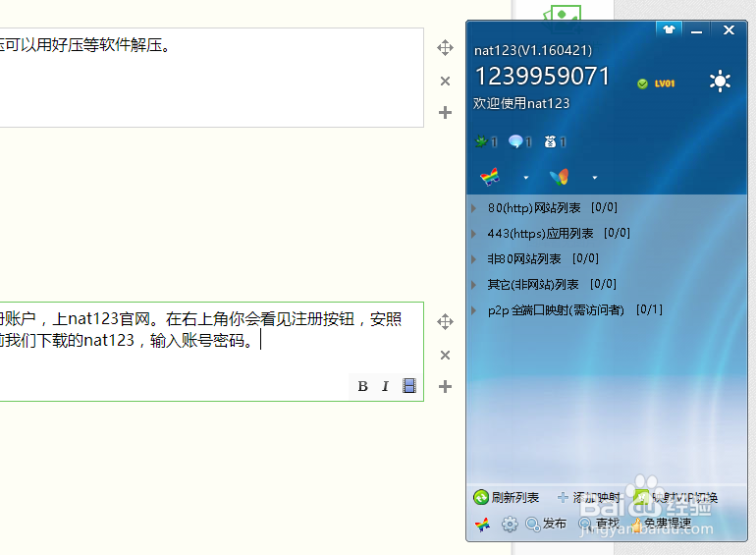Viewport: 756px width, 555px height.
Task: Close the nat123 window
Action: tap(729, 29)
